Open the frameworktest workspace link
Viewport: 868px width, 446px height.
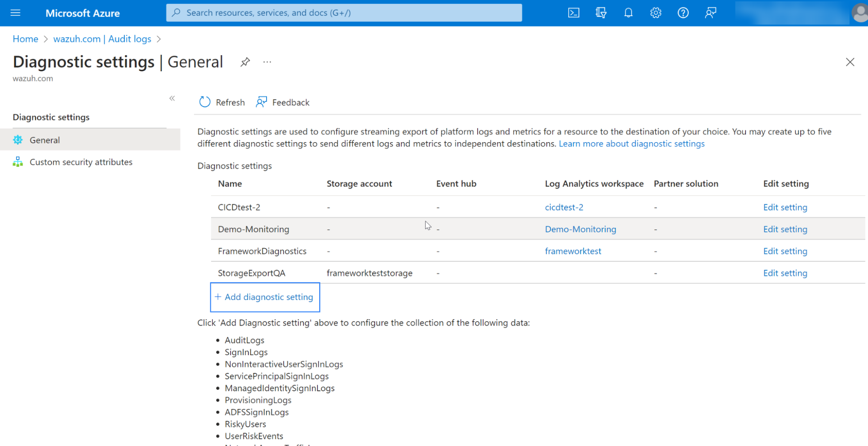tap(573, 251)
